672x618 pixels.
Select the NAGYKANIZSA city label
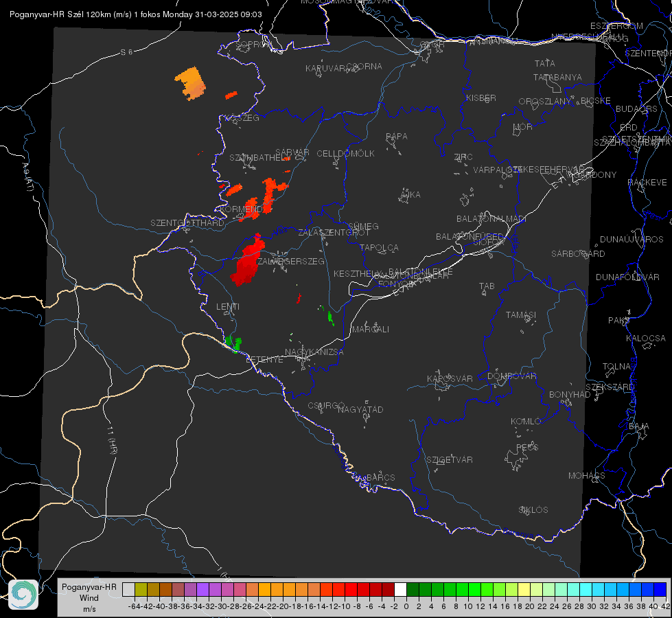click(x=314, y=352)
